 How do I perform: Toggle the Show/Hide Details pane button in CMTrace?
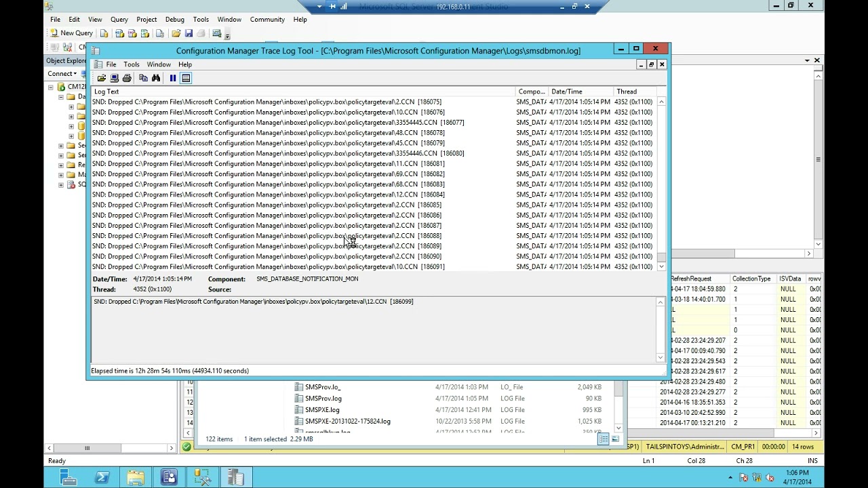pos(186,78)
